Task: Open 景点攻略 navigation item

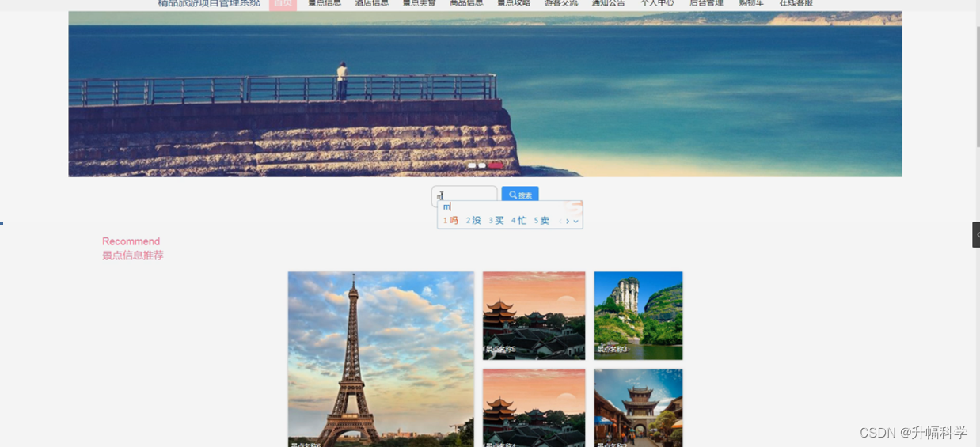Action: tap(514, 3)
